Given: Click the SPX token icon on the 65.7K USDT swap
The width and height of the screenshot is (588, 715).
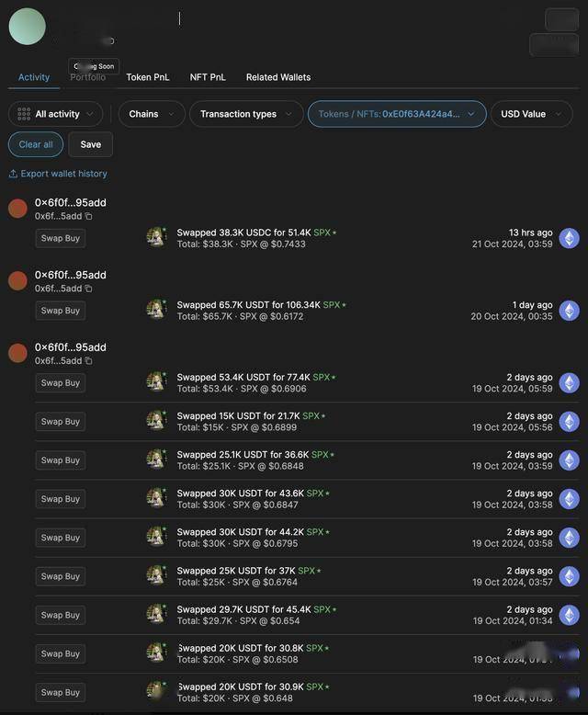Looking at the screenshot, I should 156,310.
